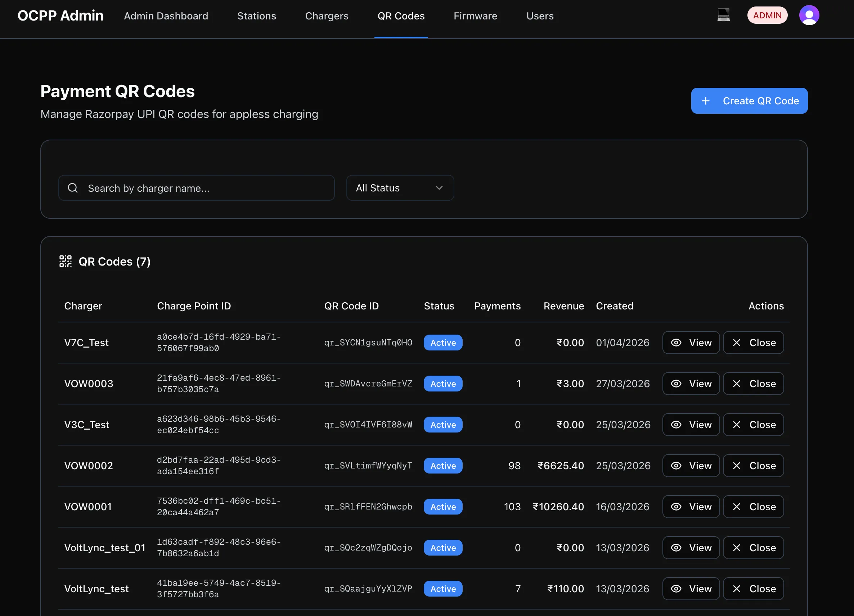
Task: Open the user avatar profile menu
Action: click(x=809, y=15)
